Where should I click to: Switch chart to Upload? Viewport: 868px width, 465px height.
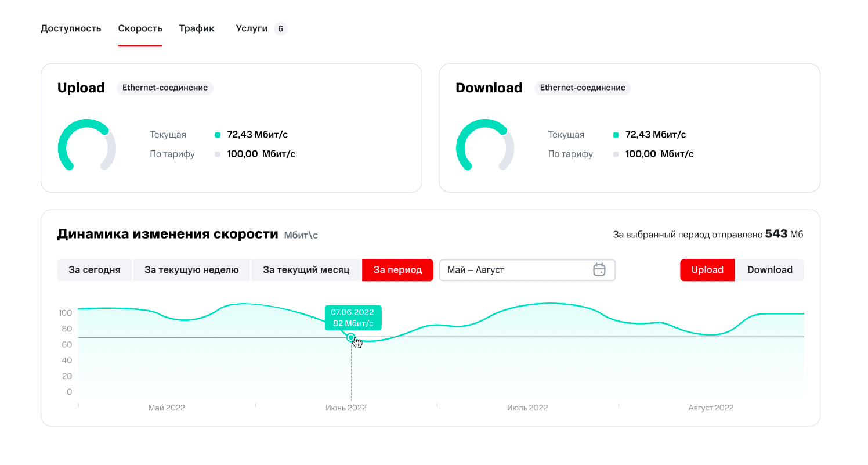click(x=707, y=270)
